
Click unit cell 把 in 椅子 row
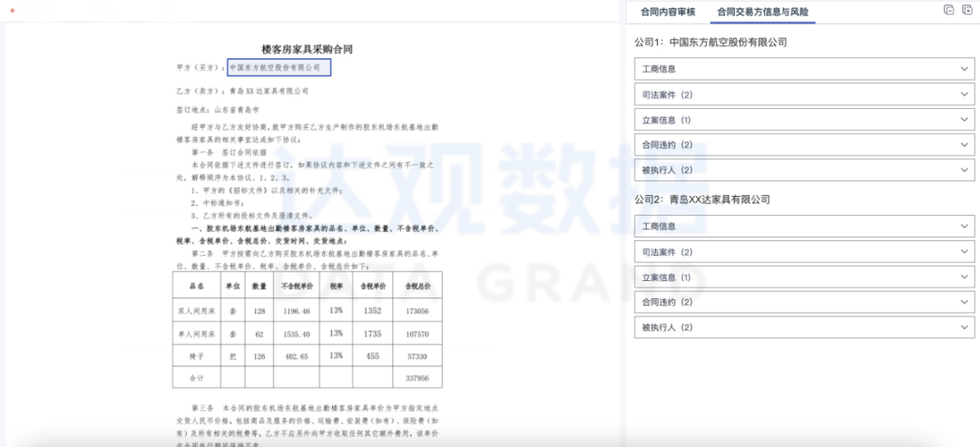pyautogui.click(x=232, y=356)
